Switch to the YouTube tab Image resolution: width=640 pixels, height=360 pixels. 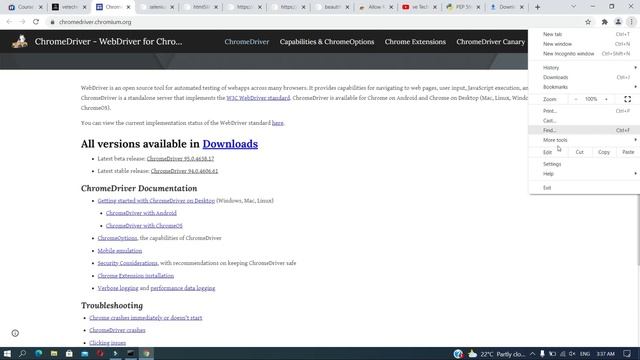coord(419,7)
